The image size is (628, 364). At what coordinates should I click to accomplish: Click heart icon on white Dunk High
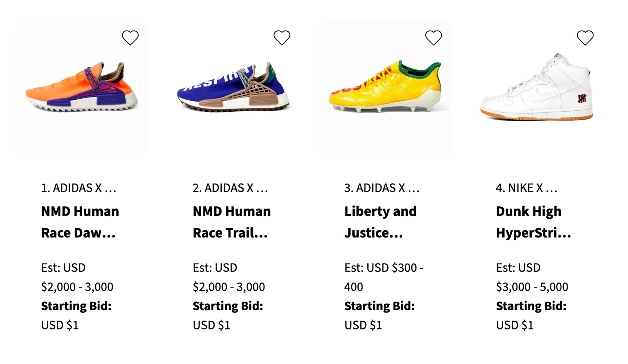pyautogui.click(x=585, y=37)
